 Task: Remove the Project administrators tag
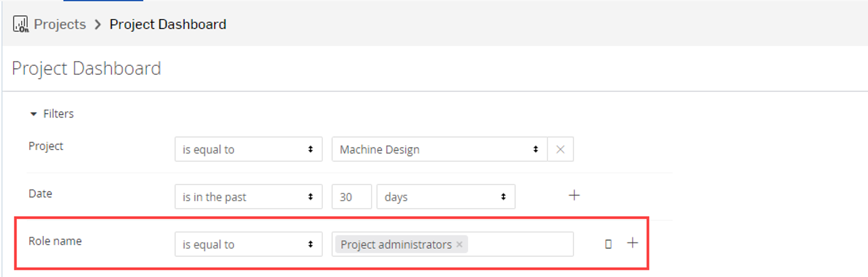click(459, 244)
